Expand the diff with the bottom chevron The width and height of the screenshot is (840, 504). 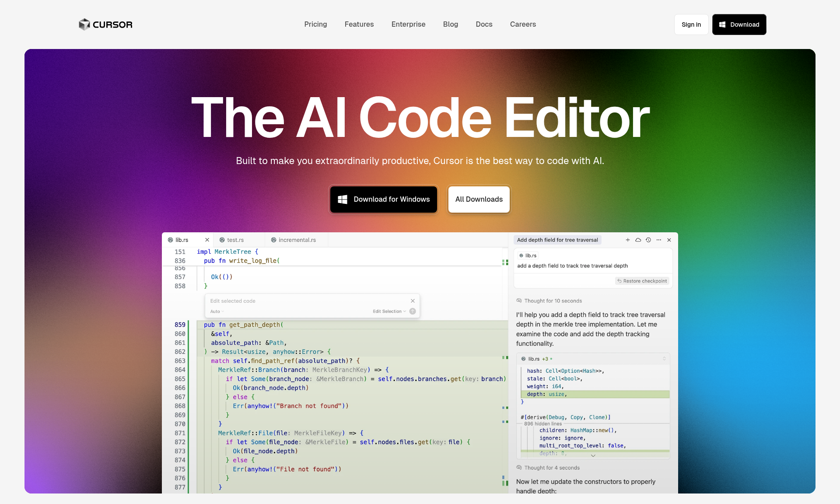tap(593, 455)
